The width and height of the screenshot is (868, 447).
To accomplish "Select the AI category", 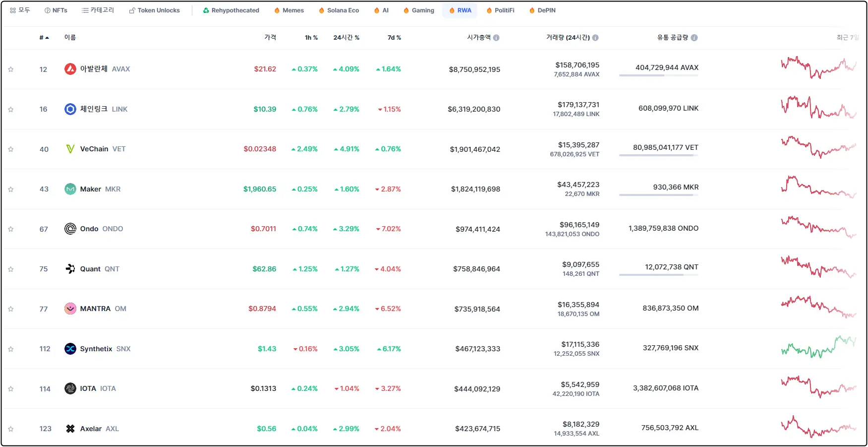I will pos(382,10).
